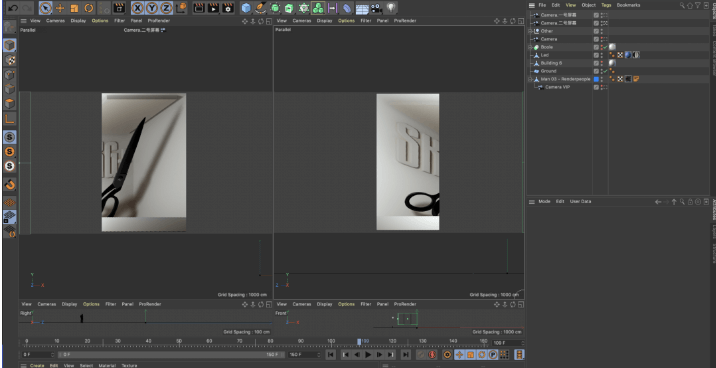Go to start of animation
The height and width of the screenshot is (368, 716).
coord(331,355)
